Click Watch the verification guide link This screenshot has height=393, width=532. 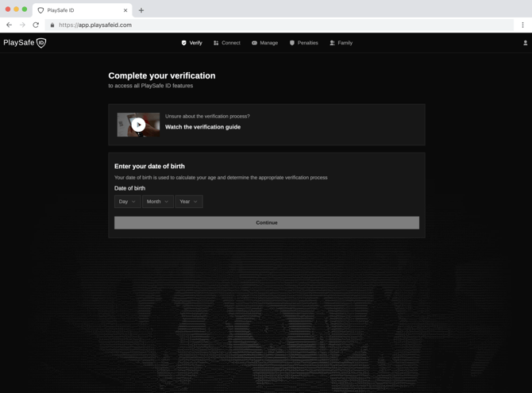203,127
